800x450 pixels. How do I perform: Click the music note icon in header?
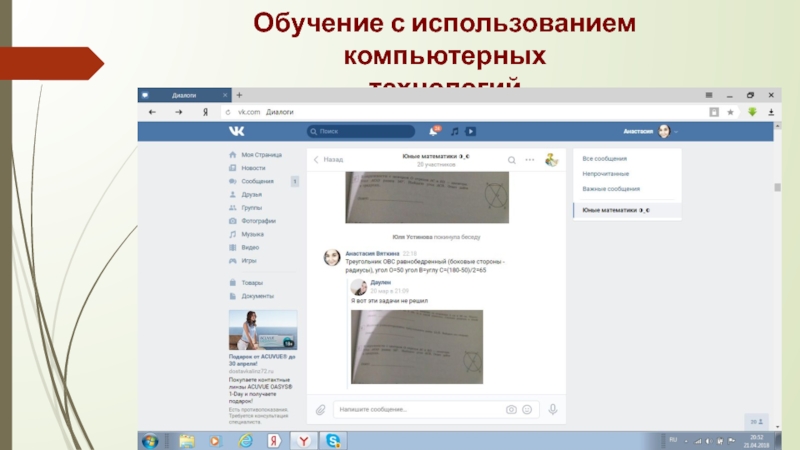coord(454,131)
